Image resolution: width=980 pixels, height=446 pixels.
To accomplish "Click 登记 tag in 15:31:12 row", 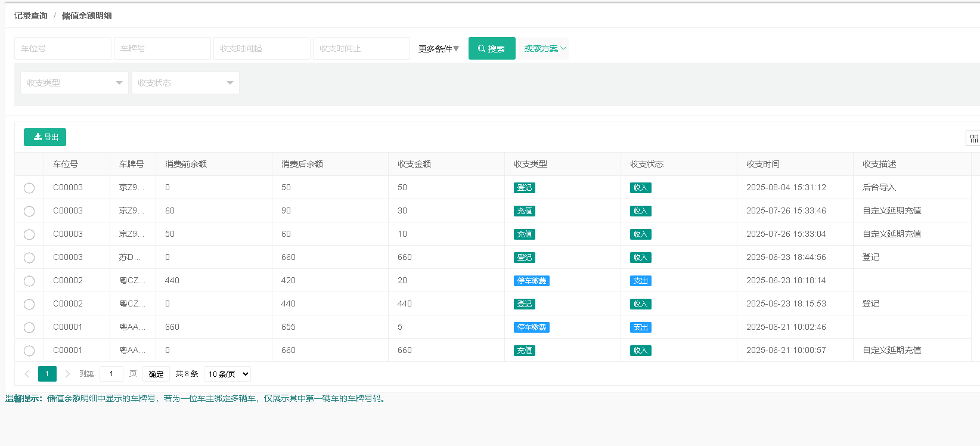I will coord(525,188).
